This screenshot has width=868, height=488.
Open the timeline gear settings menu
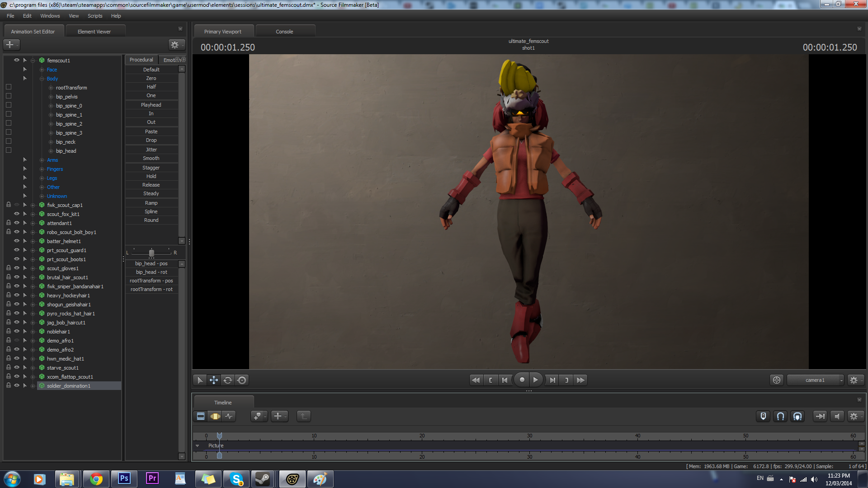point(855,416)
